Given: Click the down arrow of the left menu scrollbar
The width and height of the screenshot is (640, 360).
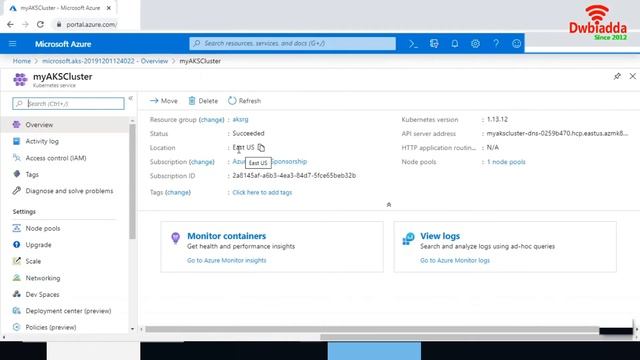Looking at the screenshot, I should click(x=132, y=329).
